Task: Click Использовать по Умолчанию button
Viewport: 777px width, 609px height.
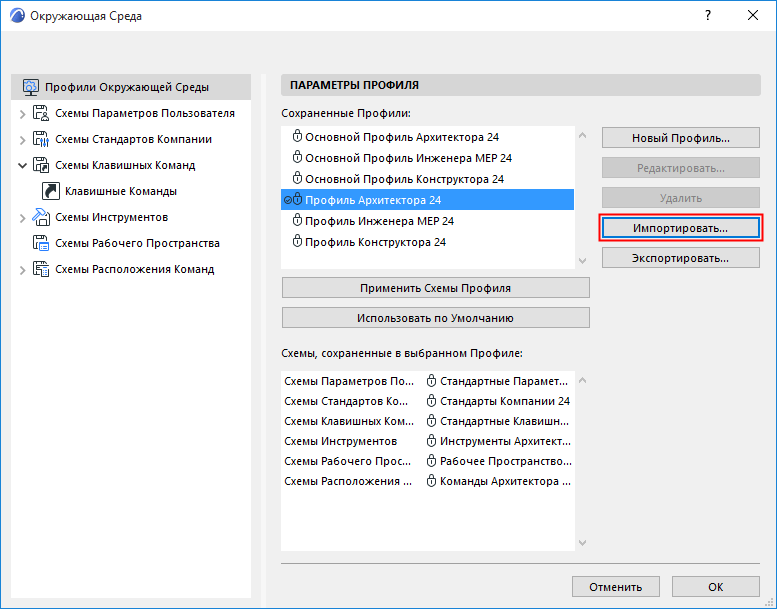Action: pos(436,318)
